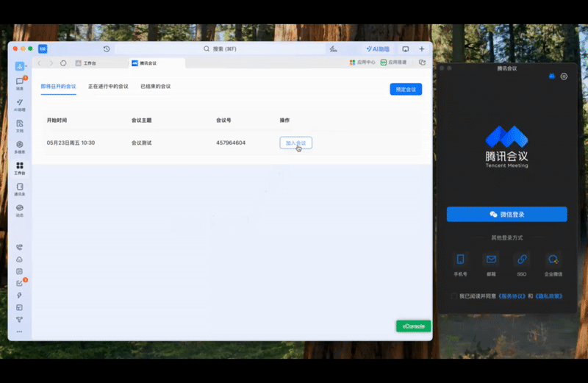The image size is (588, 383).
Task: Select the 已结束的会议 tab
Action: [x=156, y=86]
